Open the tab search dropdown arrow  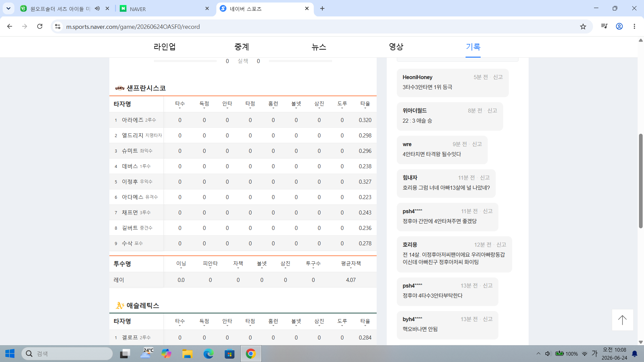pos(8,8)
